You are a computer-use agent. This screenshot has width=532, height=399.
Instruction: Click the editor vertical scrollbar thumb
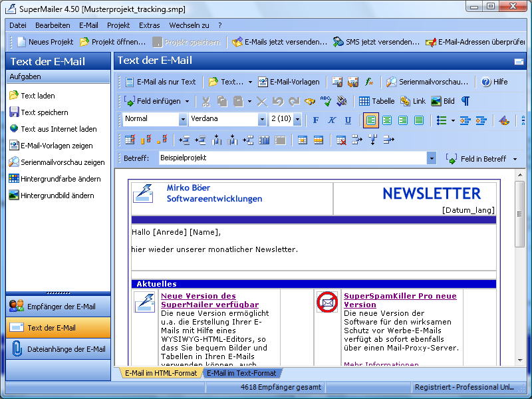point(519,214)
